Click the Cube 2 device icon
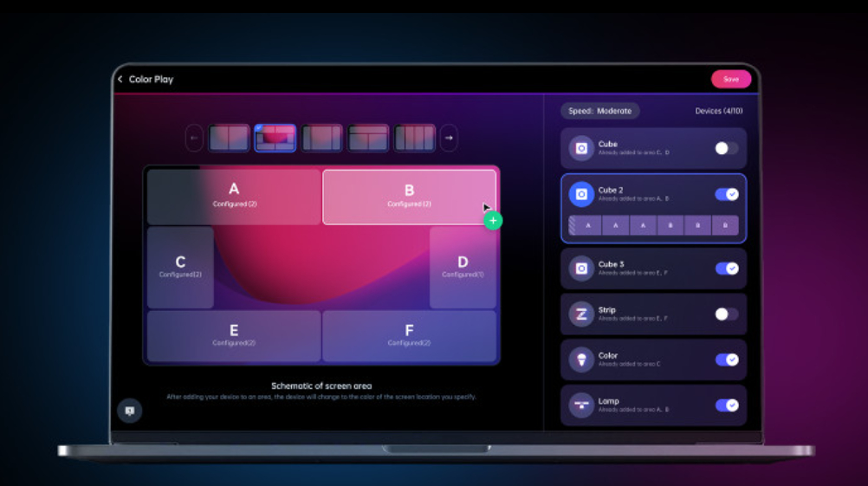Viewport: 868px width, 486px height. pyautogui.click(x=581, y=194)
